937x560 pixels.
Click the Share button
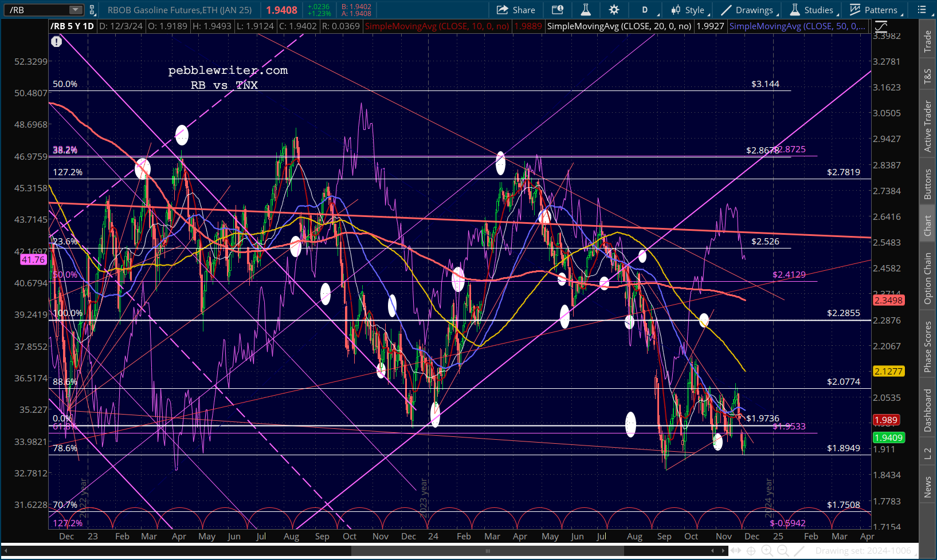pyautogui.click(x=516, y=10)
